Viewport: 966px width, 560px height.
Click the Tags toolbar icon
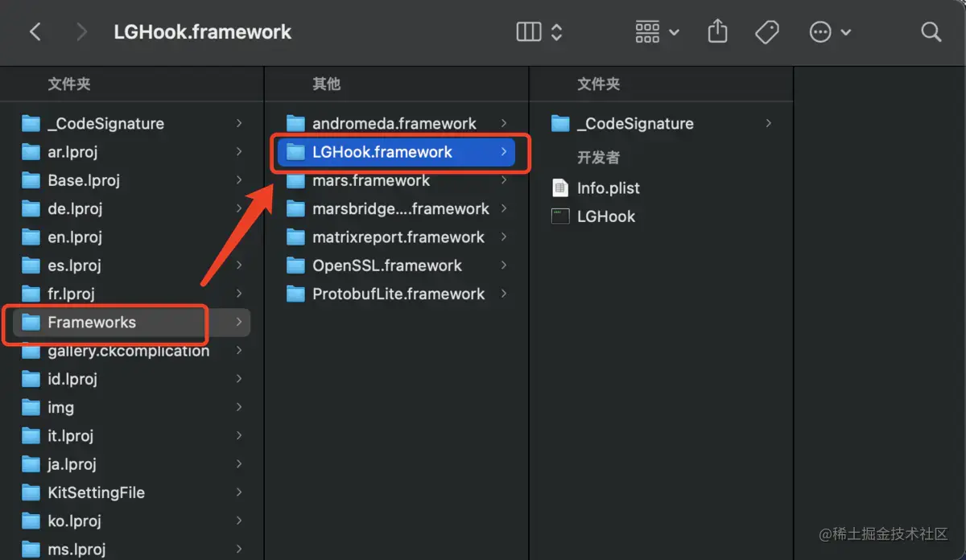[766, 32]
